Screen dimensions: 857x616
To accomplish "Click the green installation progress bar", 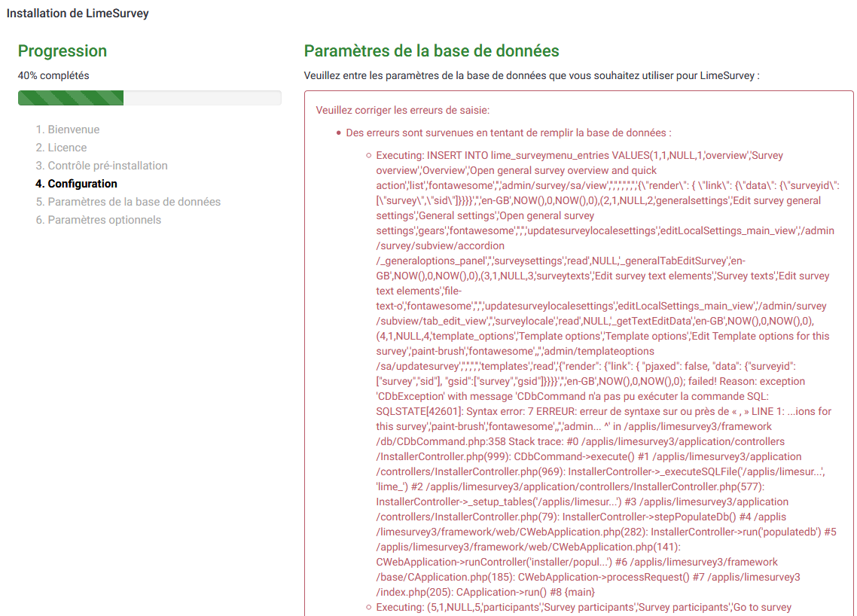I will 149,98.
